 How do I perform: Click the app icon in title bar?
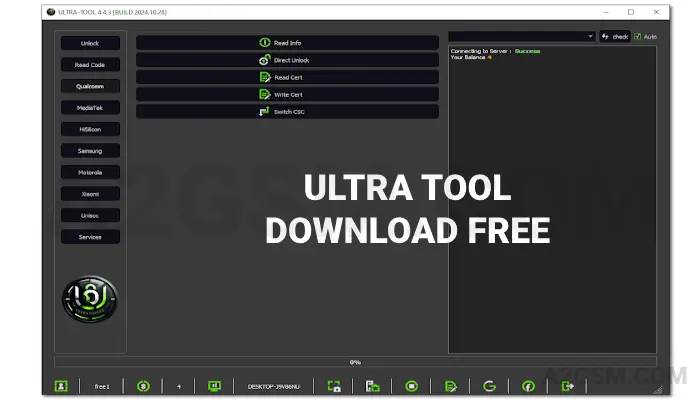click(51, 12)
